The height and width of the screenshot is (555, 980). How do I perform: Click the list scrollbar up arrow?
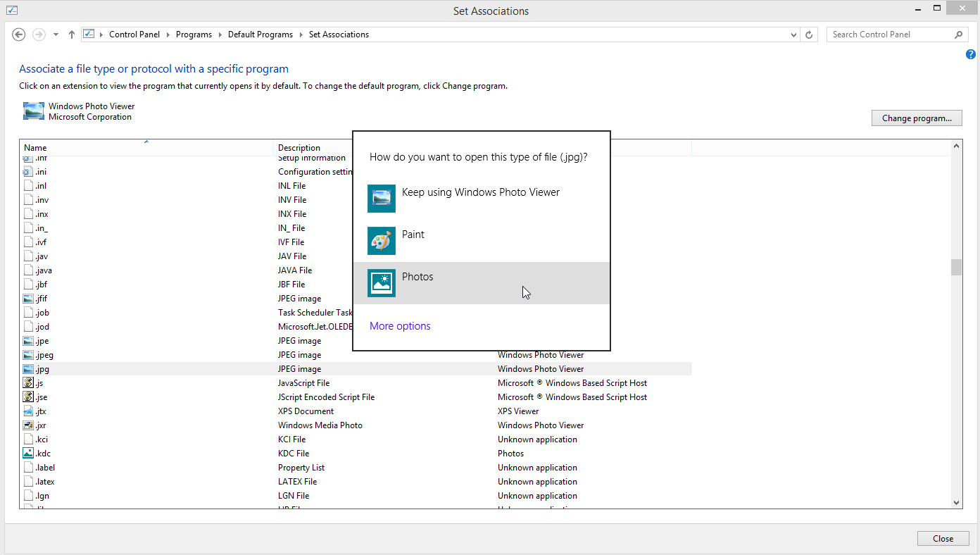pyautogui.click(x=957, y=146)
